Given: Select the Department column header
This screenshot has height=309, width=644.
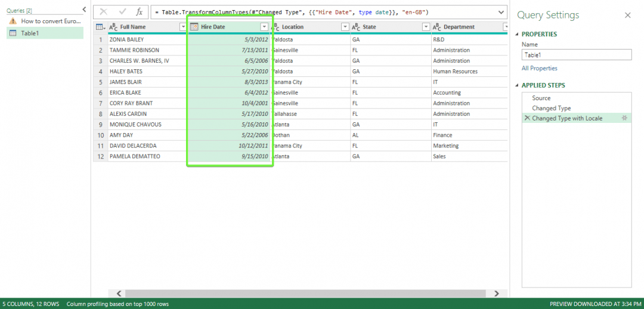Looking at the screenshot, I should tap(469, 27).
